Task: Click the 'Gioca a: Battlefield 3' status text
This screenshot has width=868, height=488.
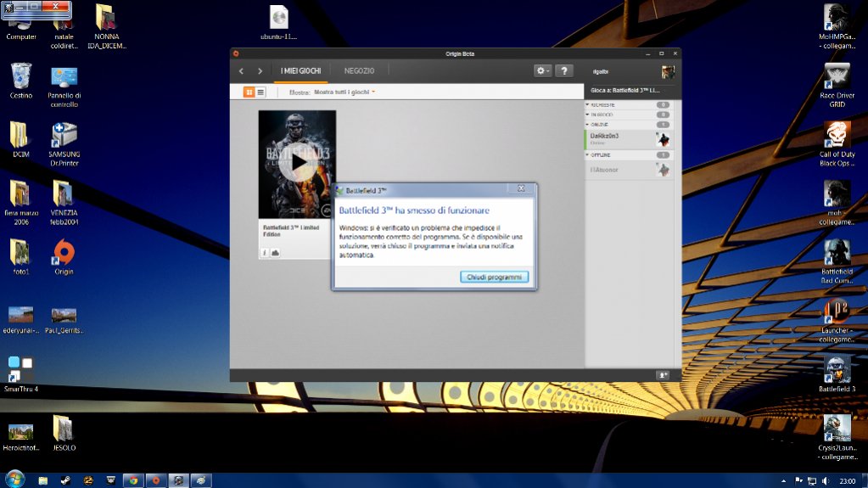Action: pos(624,90)
